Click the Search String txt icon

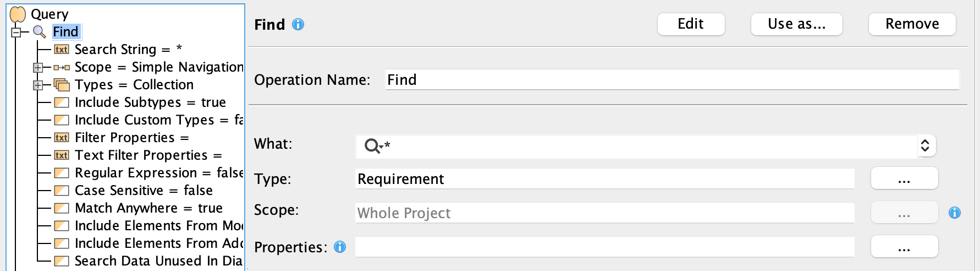(x=62, y=50)
